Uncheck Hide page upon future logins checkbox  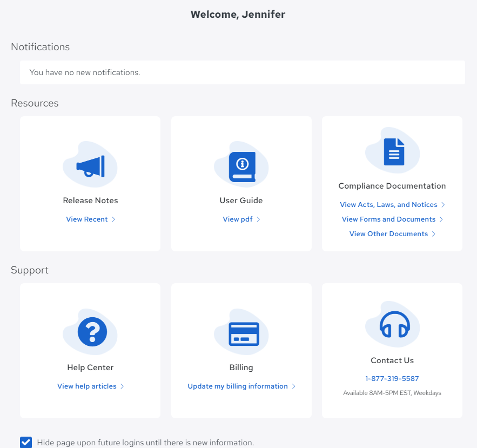coord(26,442)
